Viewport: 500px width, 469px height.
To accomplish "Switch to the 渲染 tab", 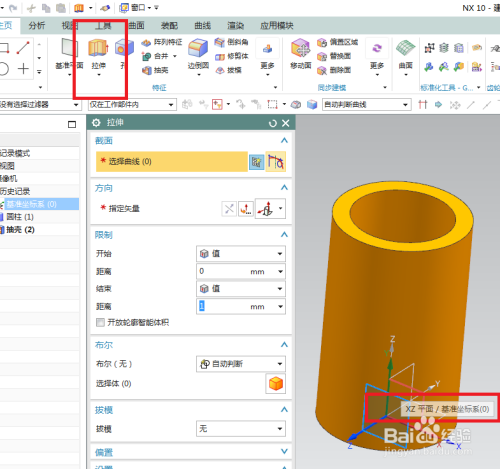I will [236, 26].
